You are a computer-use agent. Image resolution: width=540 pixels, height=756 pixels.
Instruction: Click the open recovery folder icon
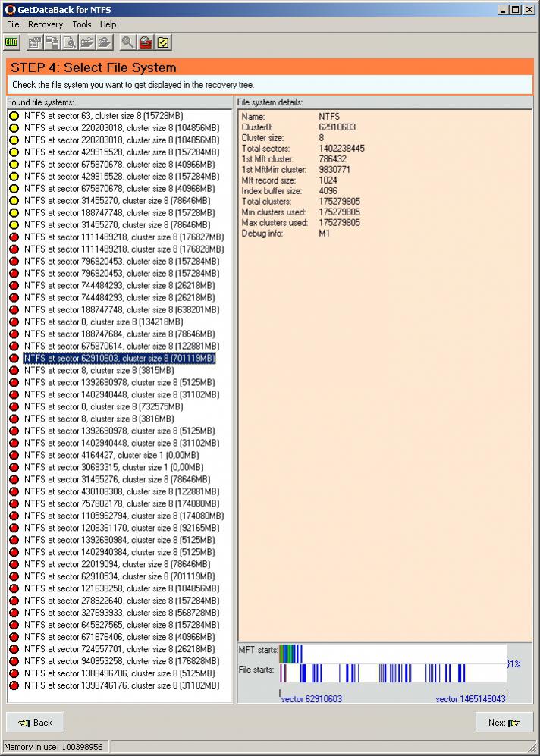coord(87,42)
